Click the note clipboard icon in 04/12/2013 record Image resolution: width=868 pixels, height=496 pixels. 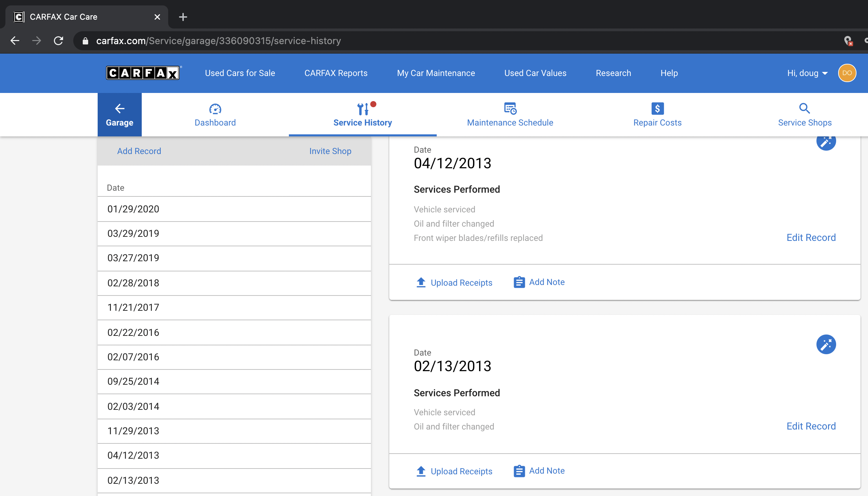click(519, 282)
